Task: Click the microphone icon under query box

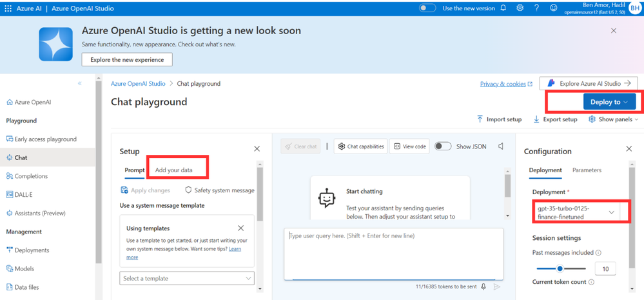Action: pyautogui.click(x=483, y=287)
